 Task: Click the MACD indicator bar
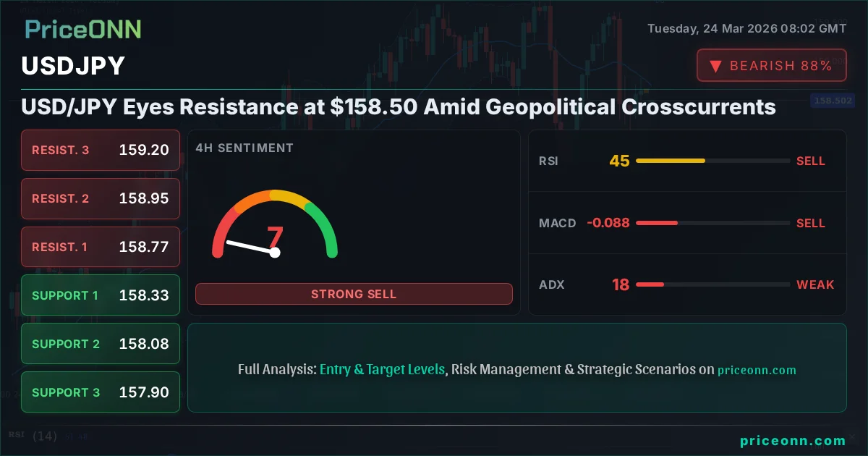pyautogui.click(x=712, y=223)
